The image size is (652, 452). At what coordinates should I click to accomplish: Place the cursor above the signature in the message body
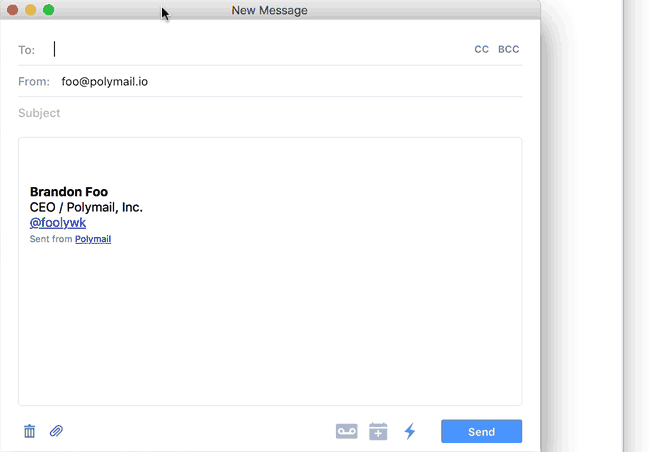[x=270, y=160]
